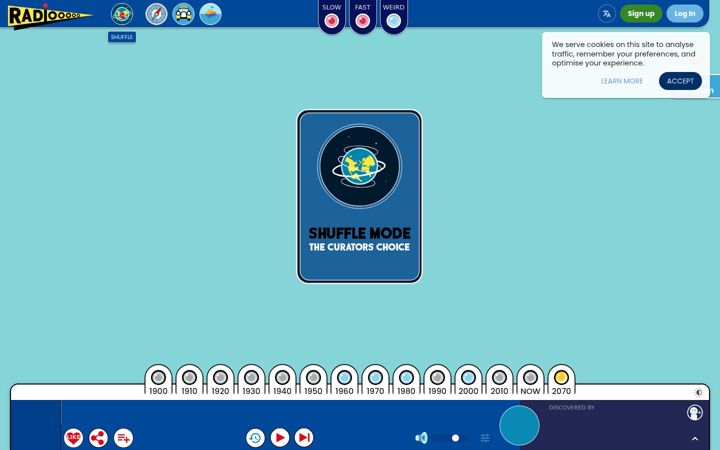The width and height of the screenshot is (720, 450).
Task: Select the Islands mode icon
Action: [x=211, y=14]
